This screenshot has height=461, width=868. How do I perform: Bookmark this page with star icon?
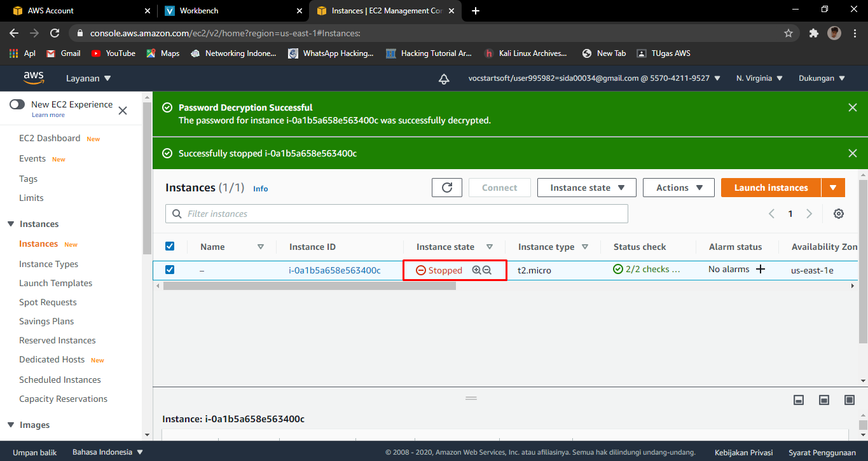[x=789, y=33]
